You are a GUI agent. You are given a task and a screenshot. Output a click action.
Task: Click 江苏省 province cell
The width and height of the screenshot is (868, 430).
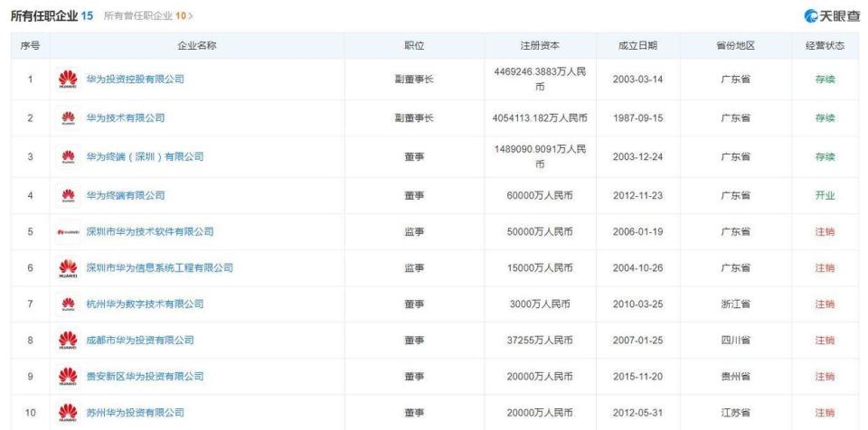point(736,412)
